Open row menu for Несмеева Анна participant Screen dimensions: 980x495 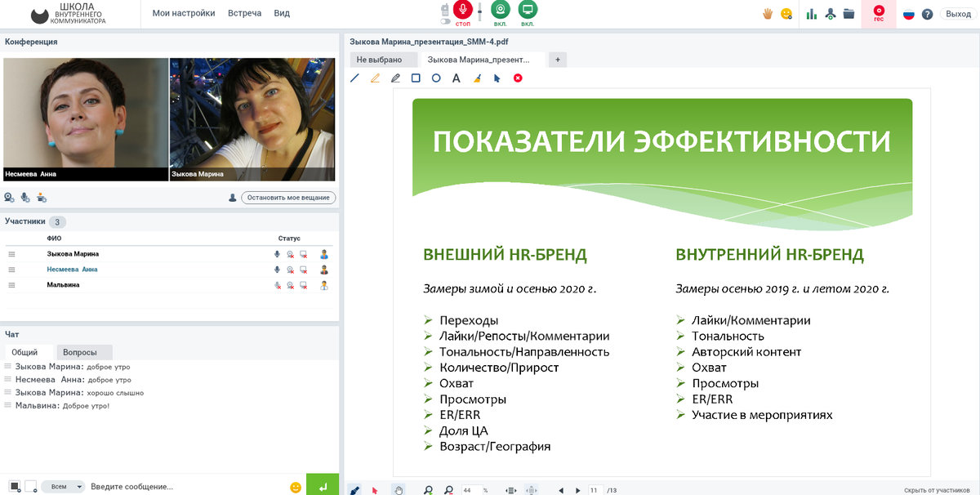pyautogui.click(x=12, y=270)
